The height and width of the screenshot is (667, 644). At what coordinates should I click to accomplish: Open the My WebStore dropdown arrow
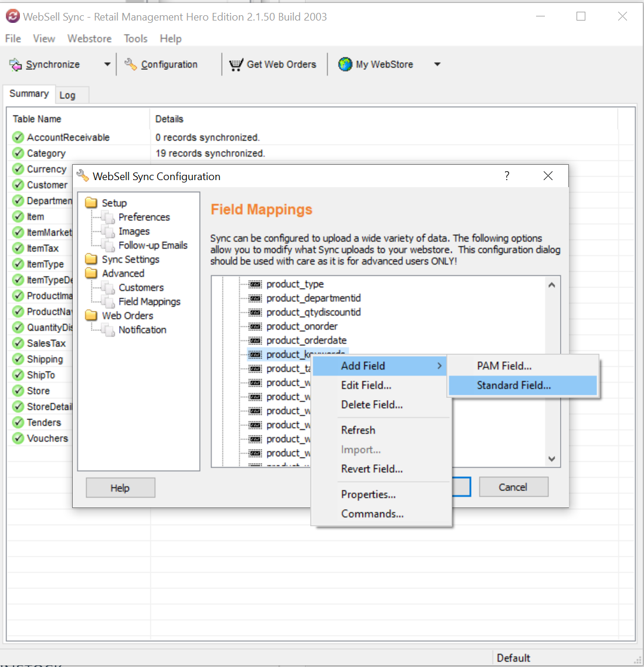[x=438, y=64]
